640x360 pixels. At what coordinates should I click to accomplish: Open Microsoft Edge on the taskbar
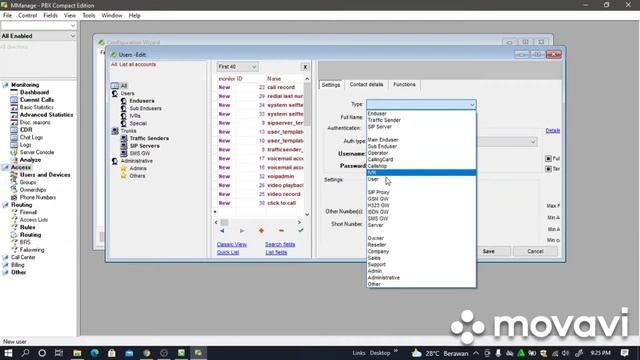point(95,353)
